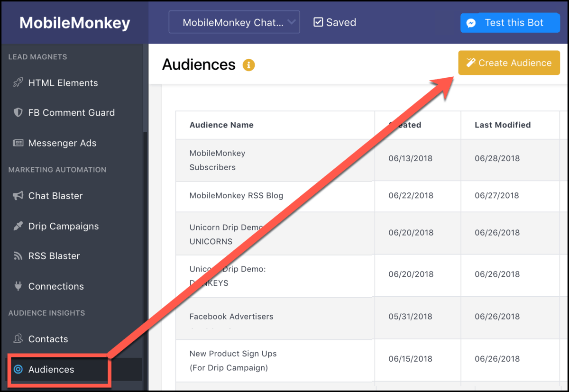The image size is (569, 392).
Task: Click the Test this Bot button
Action: click(510, 23)
